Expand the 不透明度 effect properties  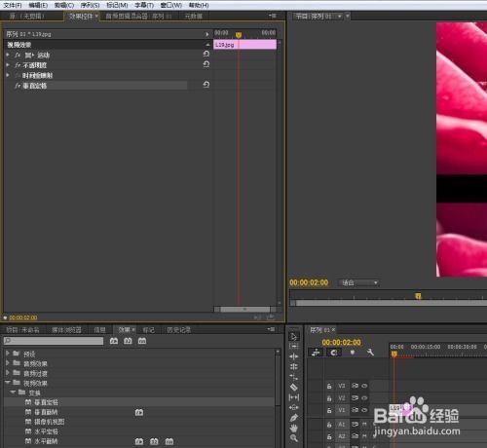[x=8, y=65]
